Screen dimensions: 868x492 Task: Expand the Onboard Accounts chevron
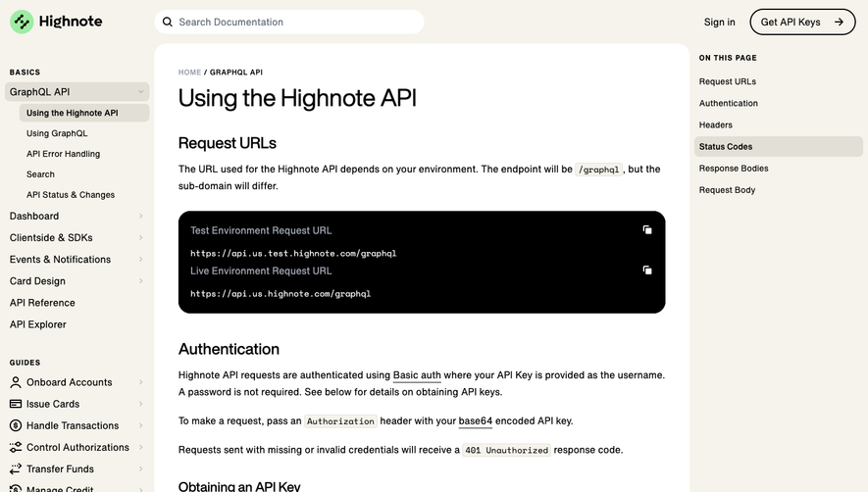[140, 382]
